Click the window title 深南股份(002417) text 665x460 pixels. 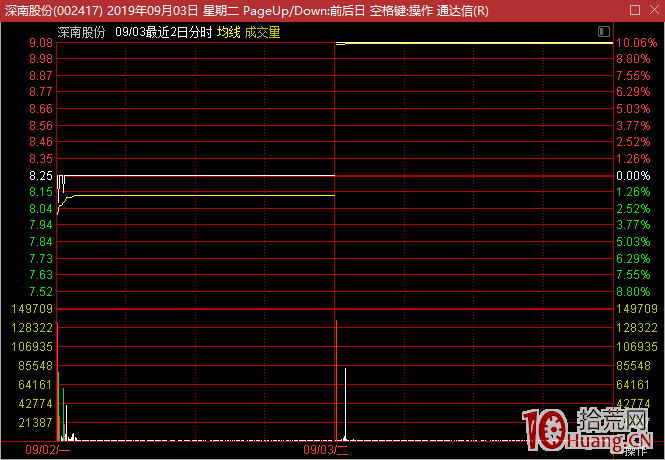53,10
